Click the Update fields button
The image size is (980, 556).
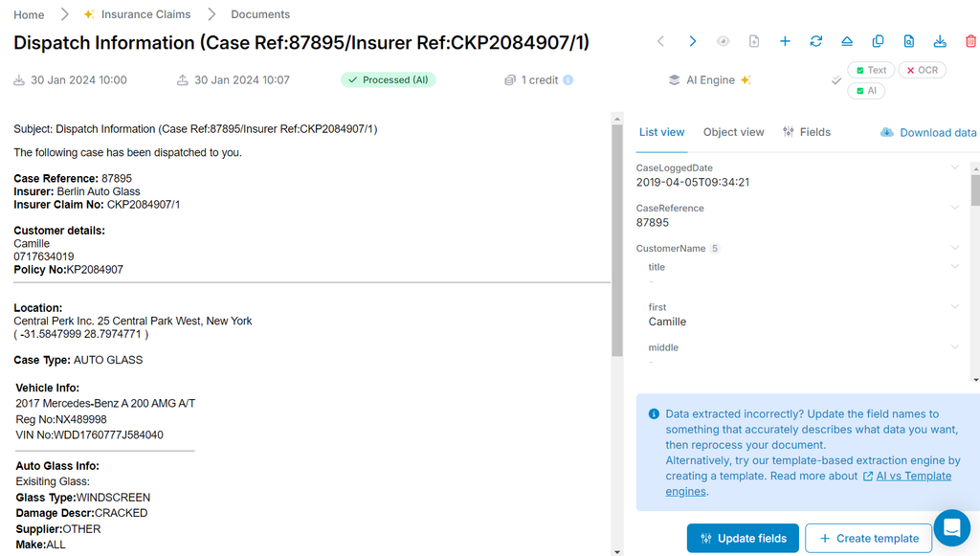[743, 538]
